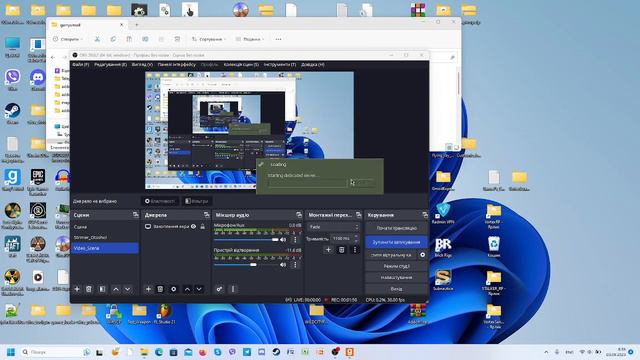Expand the View dropdown in File Explorer

tap(249, 39)
